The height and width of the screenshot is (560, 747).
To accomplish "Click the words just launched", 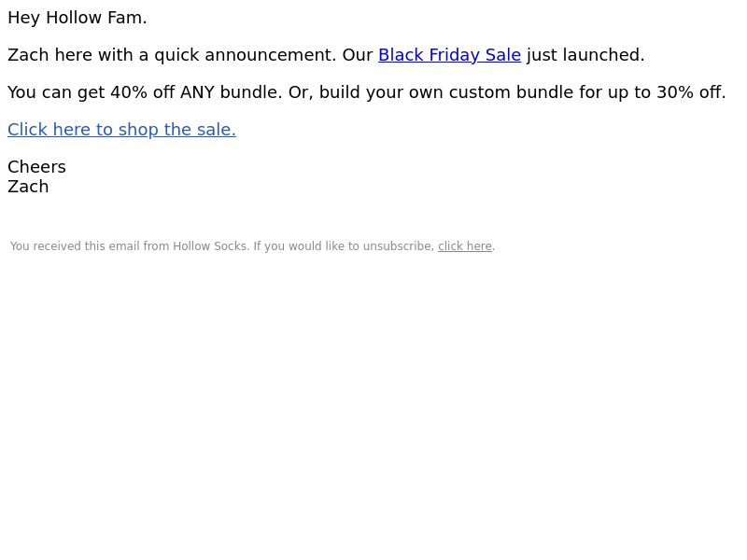I will click(x=585, y=55).
